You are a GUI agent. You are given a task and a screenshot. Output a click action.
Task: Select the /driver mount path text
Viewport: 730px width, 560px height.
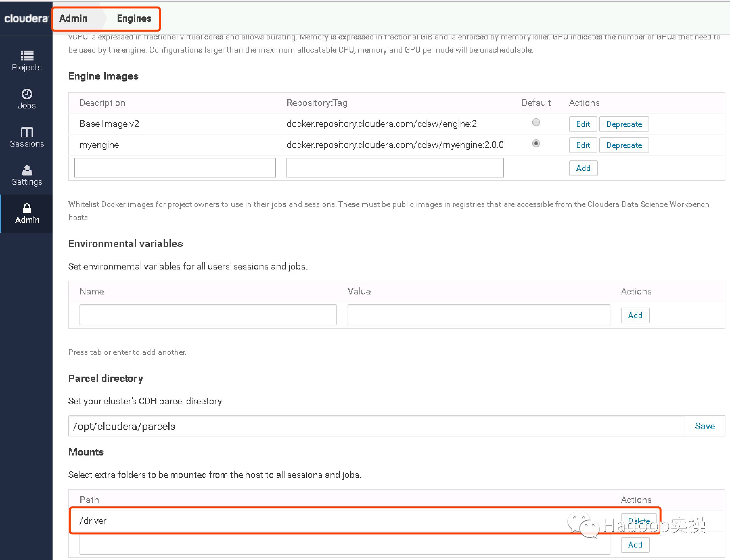pyautogui.click(x=93, y=521)
